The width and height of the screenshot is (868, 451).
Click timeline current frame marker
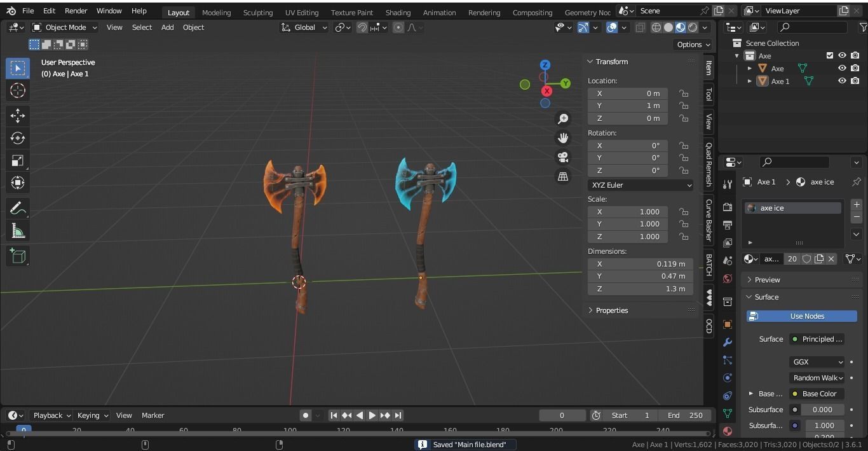click(24, 430)
